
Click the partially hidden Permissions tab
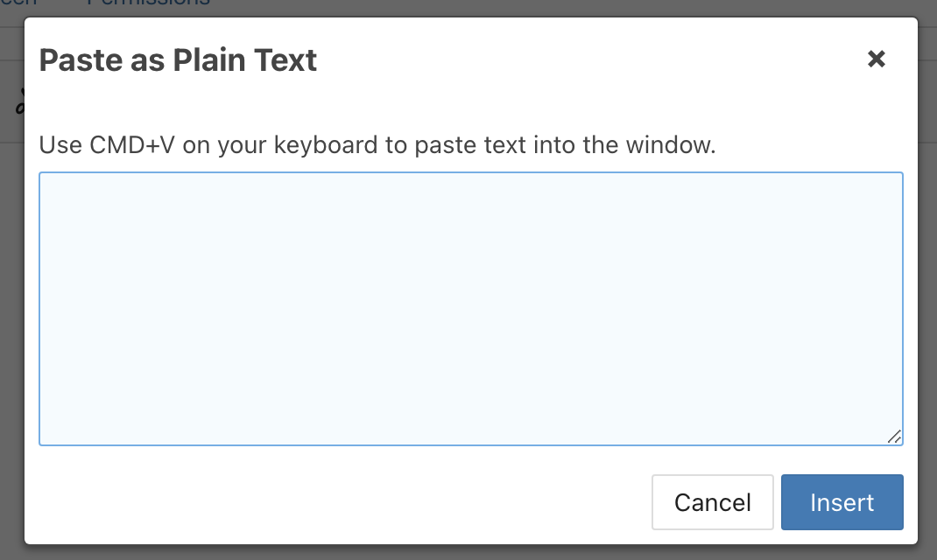coord(149,3)
